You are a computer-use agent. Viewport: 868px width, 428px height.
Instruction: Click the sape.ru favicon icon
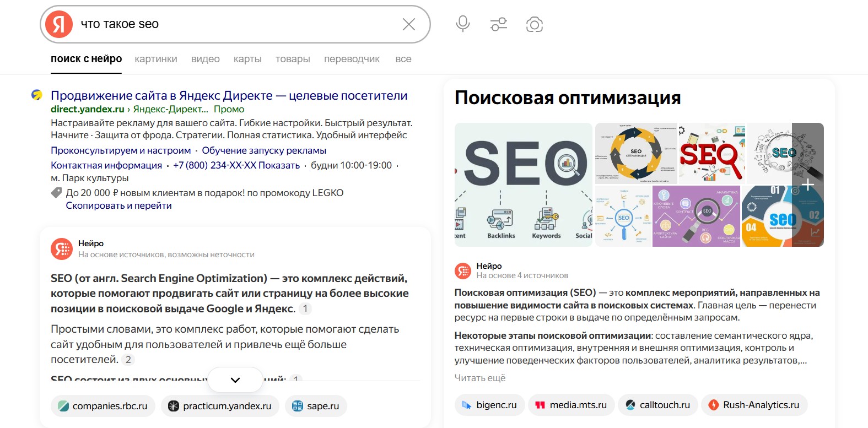tap(298, 406)
